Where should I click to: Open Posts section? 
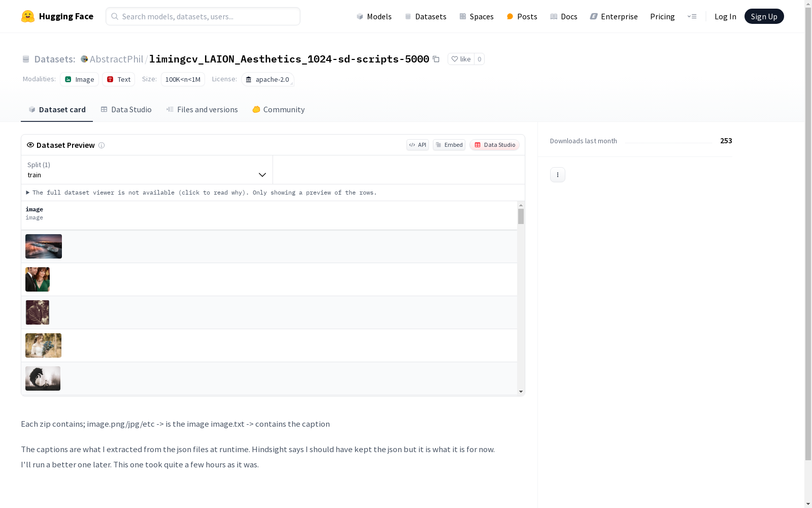coord(522,16)
